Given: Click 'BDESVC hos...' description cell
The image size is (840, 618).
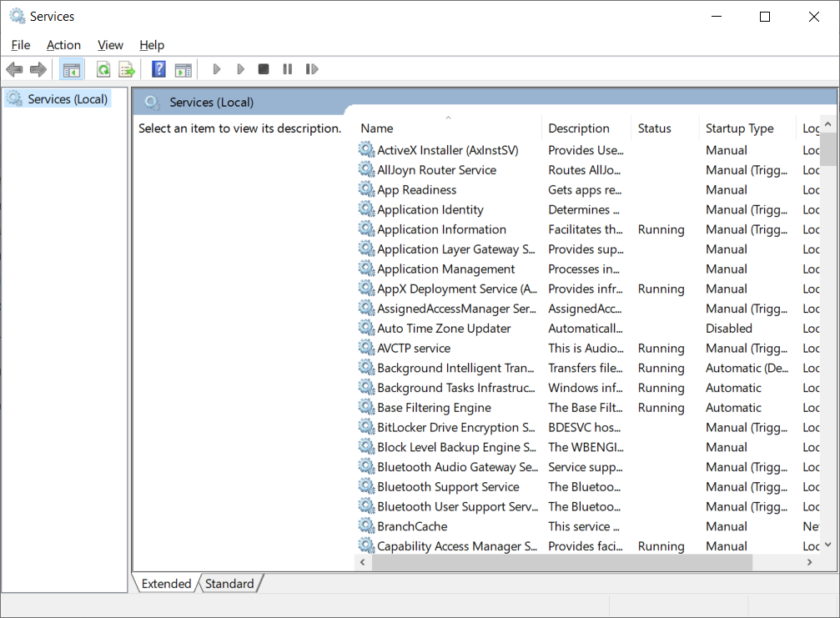Looking at the screenshot, I should (585, 427).
